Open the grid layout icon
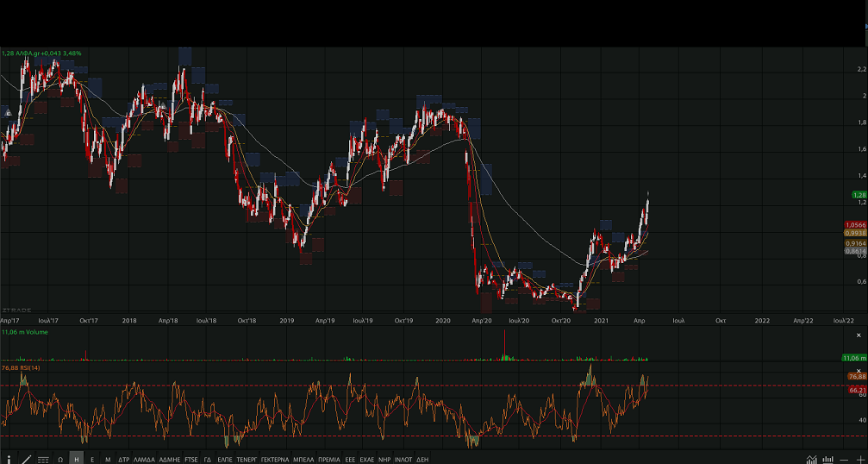 click(x=43, y=460)
